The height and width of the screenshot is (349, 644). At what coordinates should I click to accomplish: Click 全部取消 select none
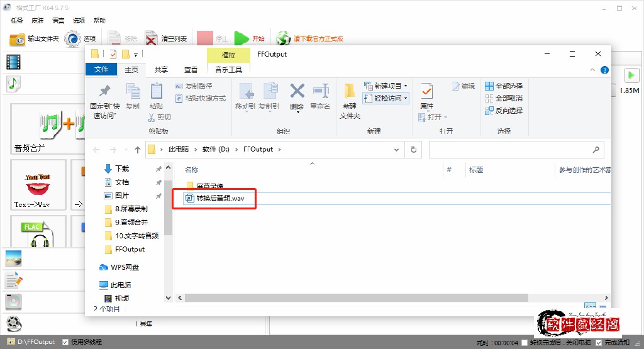click(504, 99)
